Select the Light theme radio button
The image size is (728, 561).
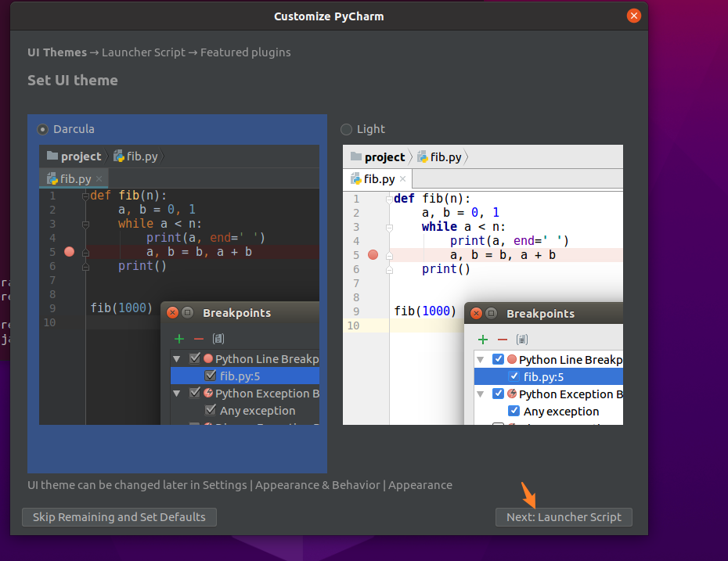(x=346, y=129)
